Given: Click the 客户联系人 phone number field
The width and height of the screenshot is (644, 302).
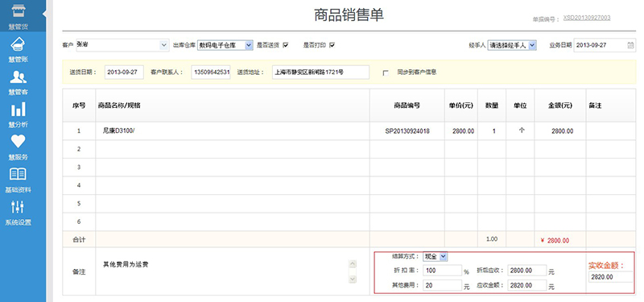Looking at the screenshot, I should point(211,72).
